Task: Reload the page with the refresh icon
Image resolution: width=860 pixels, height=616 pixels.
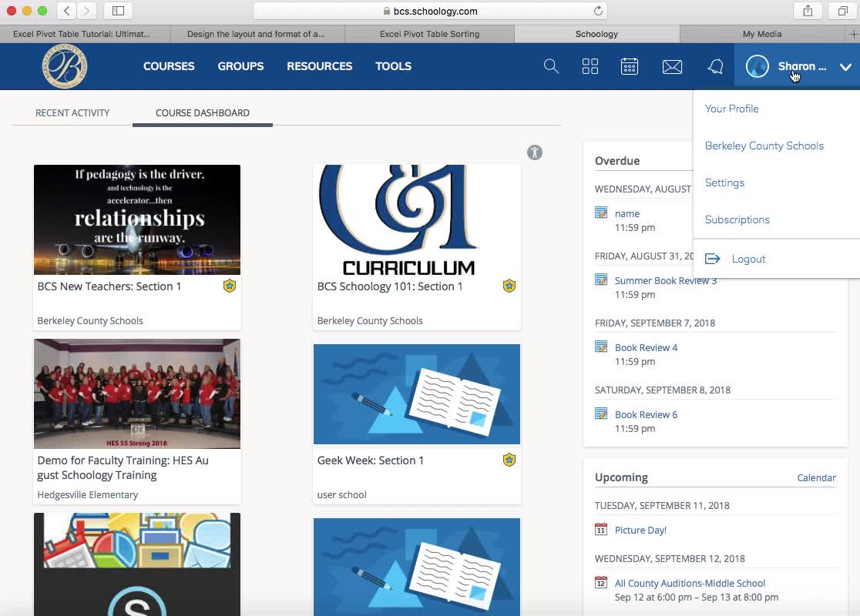Action: [598, 11]
